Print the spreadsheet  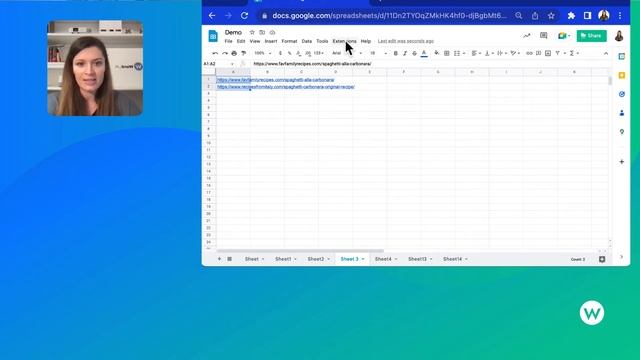tap(234, 53)
